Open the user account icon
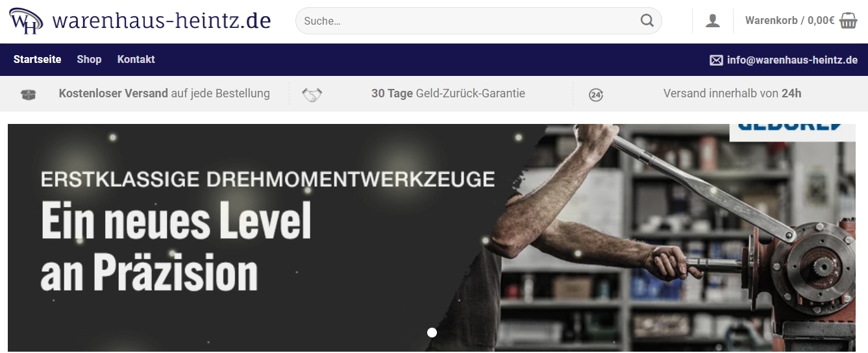 coord(713,21)
